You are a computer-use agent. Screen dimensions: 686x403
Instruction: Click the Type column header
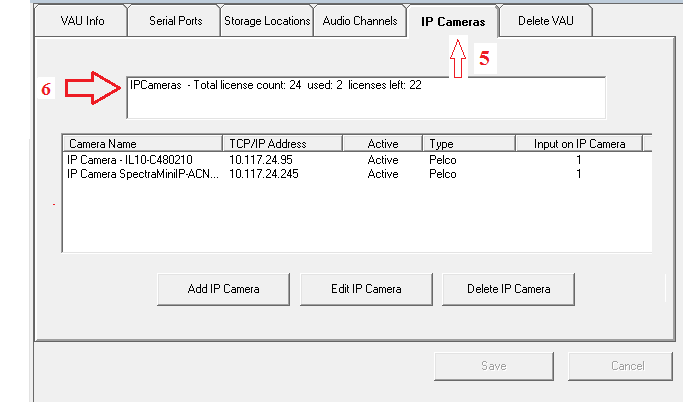[x=468, y=144]
